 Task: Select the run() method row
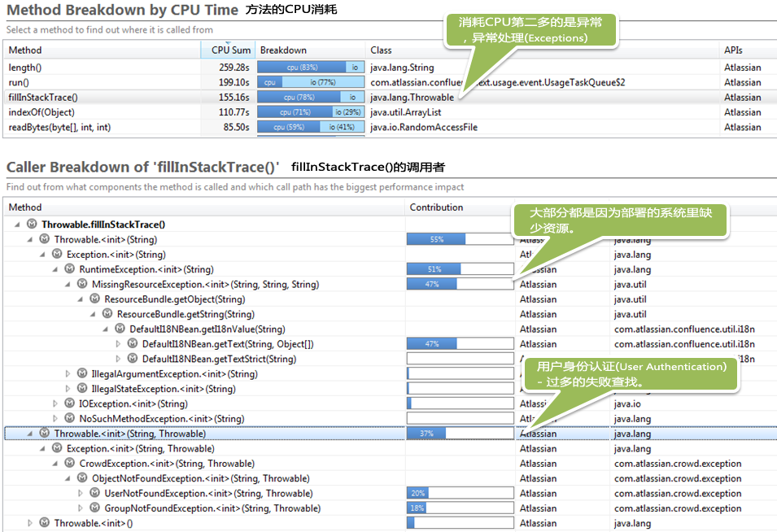click(x=391, y=82)
